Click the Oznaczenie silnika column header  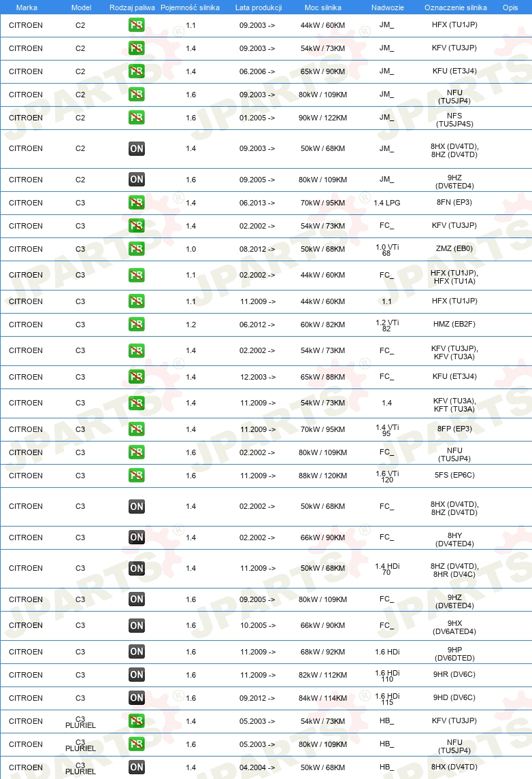[456, 7]
